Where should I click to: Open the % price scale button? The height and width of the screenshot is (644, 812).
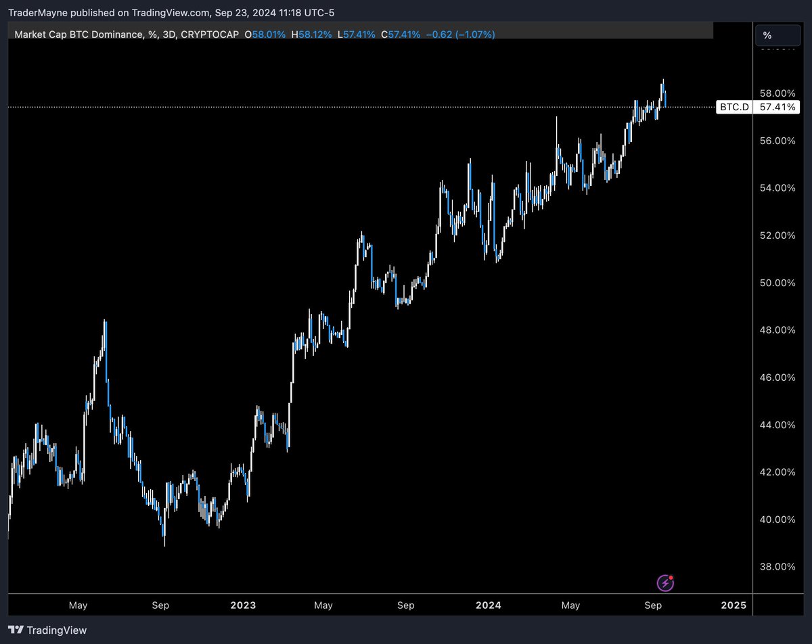point(777,35)
